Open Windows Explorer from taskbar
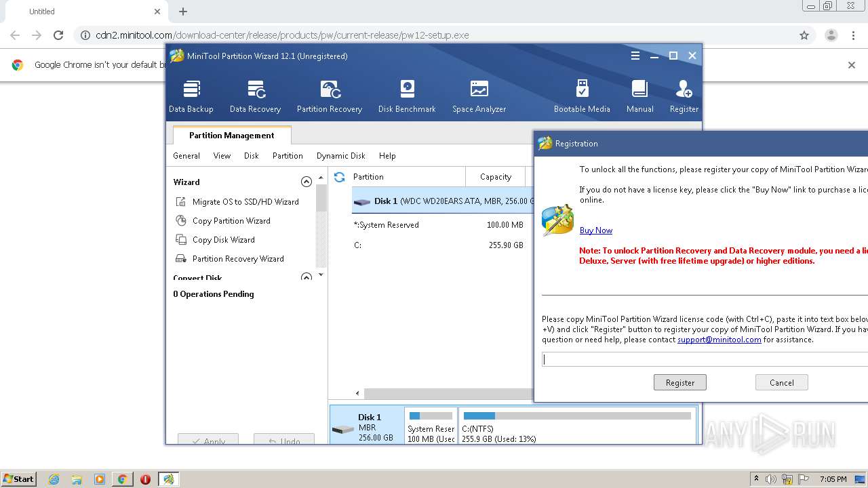 (77, 479)
